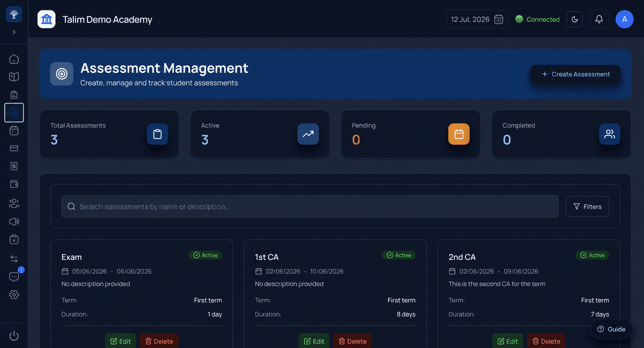644x348 pixels.
Task: Click the Pending count 0
Action: [x=356, y=140]
